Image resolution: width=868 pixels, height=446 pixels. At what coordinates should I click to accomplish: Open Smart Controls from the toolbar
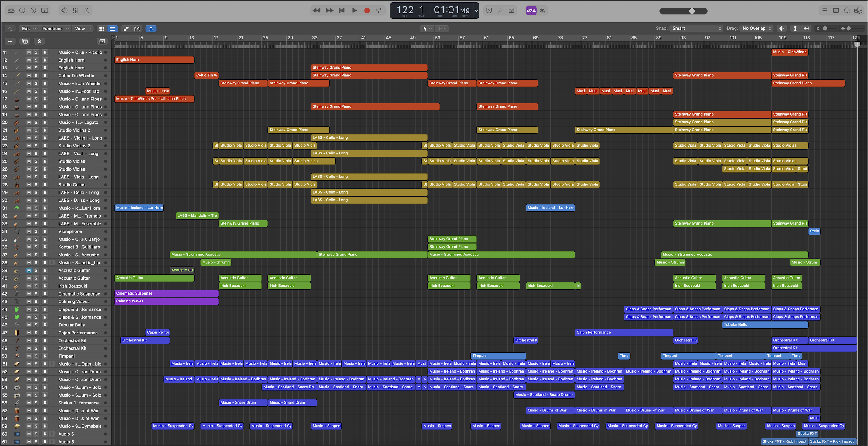click(64, 10)
